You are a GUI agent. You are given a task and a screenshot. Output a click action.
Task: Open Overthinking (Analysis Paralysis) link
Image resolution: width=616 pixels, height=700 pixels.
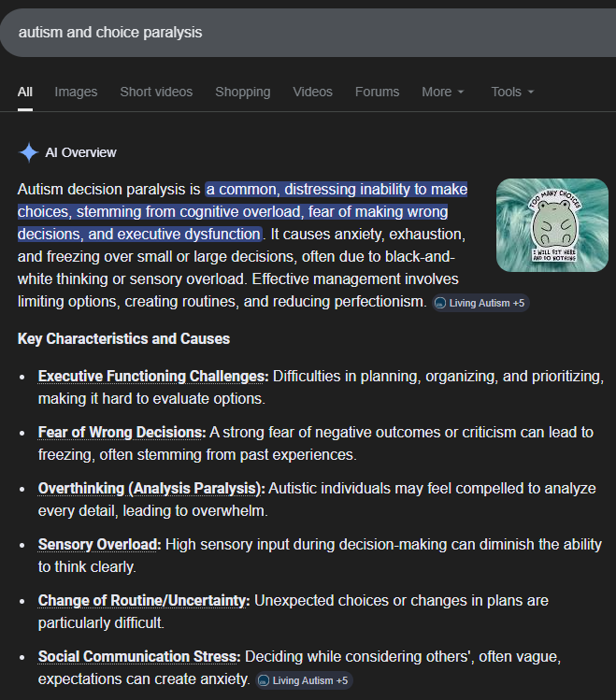point(151,489)
